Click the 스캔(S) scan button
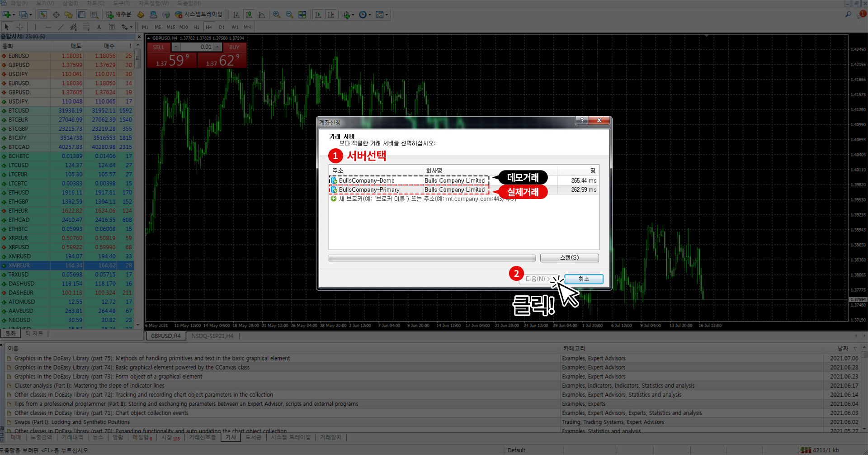The width and height of the screenshot is (868, 455). pos(569,258)
